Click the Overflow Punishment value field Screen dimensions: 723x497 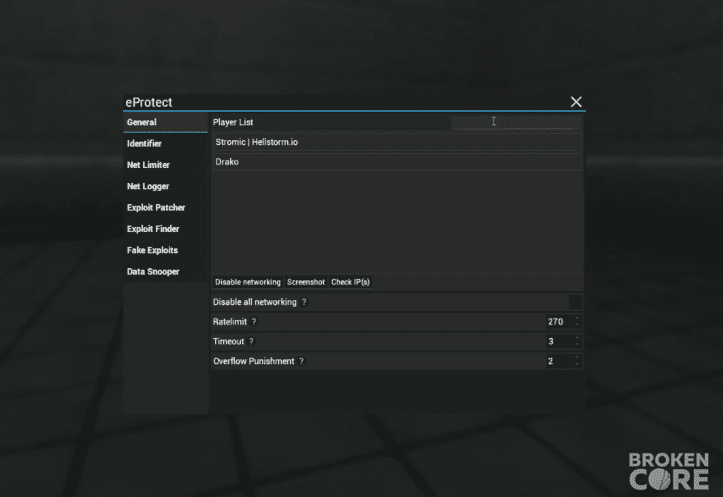click(559, 361)
